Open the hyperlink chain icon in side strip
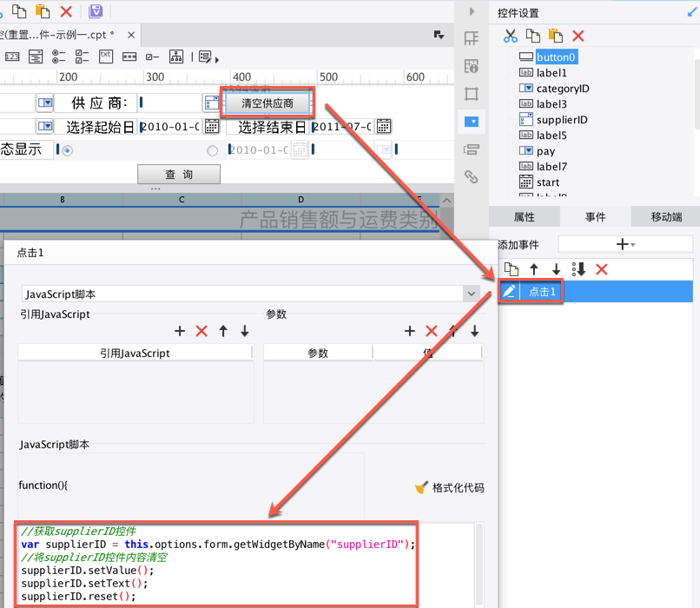The width and height of the screenshot is (700, 608). 472,177
